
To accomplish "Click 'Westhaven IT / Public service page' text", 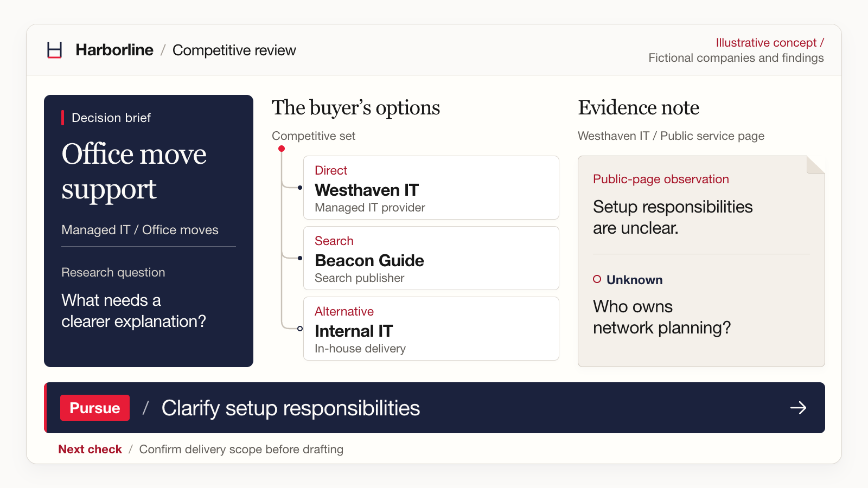I will coord(671,136).
